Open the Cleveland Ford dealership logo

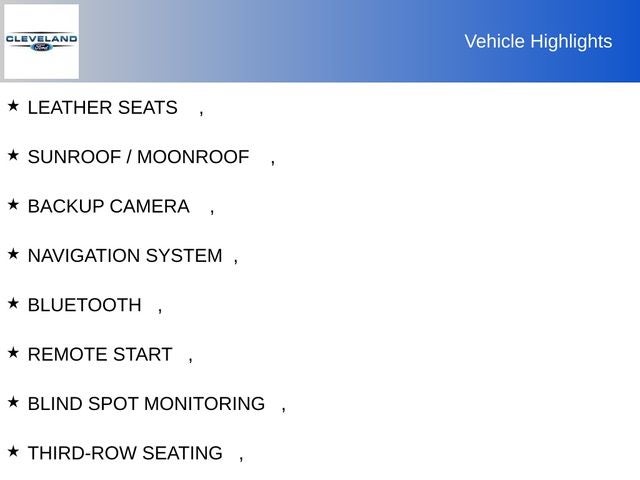point(41,41)
